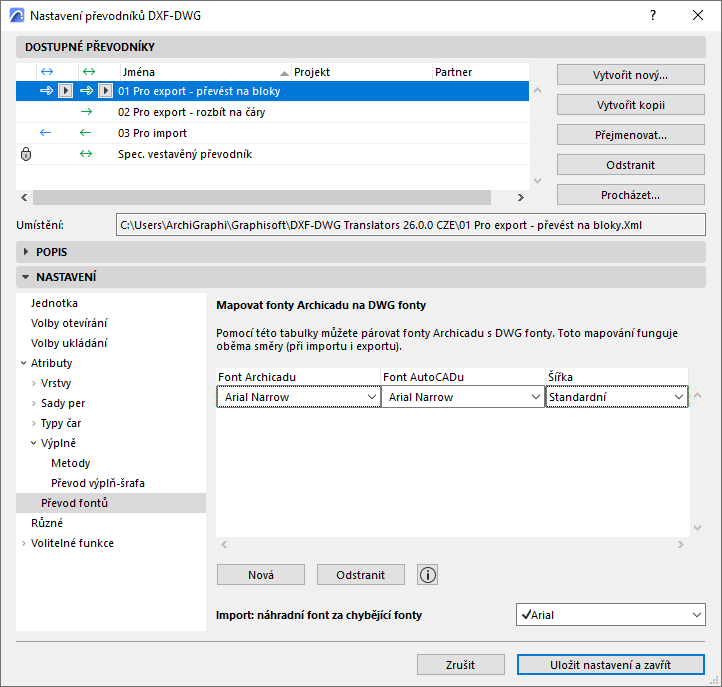Click the info icon next to Odstranit
Image resolution: width=722 pixels, height=687 pixels.
coord(428,574)
